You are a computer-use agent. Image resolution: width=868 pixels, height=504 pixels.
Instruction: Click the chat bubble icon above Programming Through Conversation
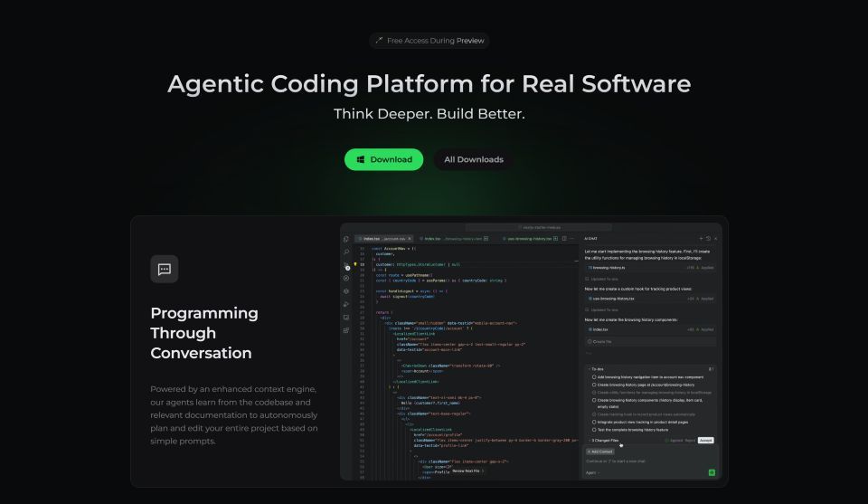click(x=165, y=269)
